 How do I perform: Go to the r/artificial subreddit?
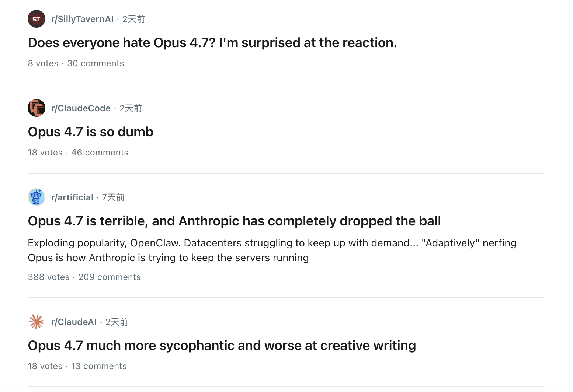click(x=72, y=197)
